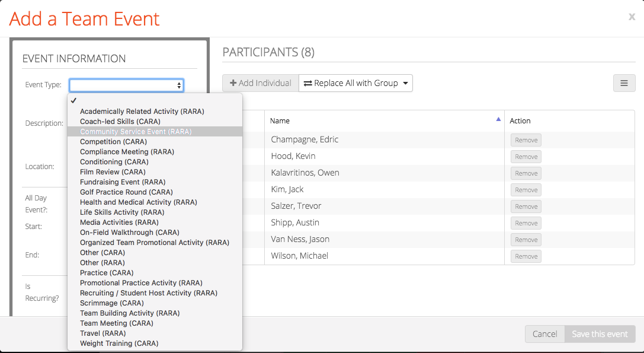Sort participants by the Name column arrow

(498, 119)
